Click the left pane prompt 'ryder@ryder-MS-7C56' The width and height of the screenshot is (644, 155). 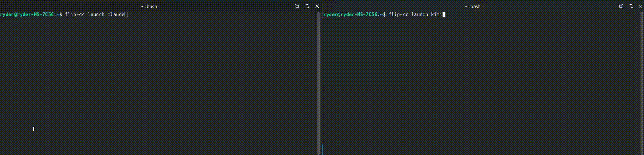pos(27,15)
